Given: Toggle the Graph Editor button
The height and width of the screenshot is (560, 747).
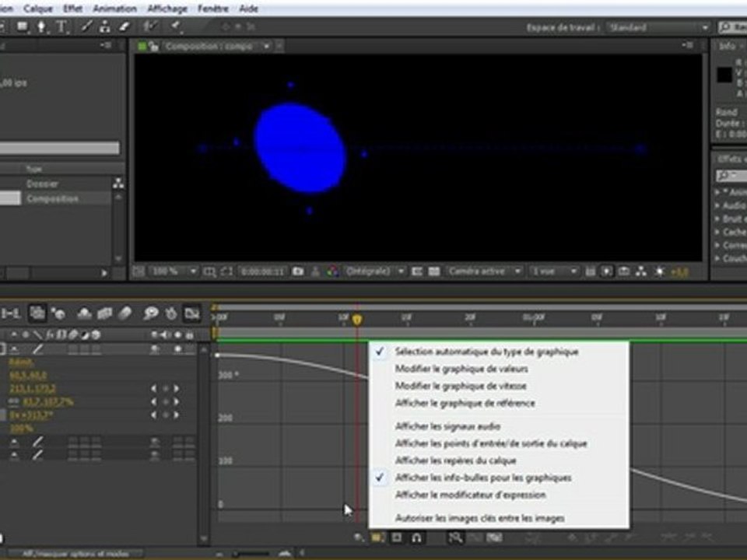Looking at the screenshot, I should [192, 313].
